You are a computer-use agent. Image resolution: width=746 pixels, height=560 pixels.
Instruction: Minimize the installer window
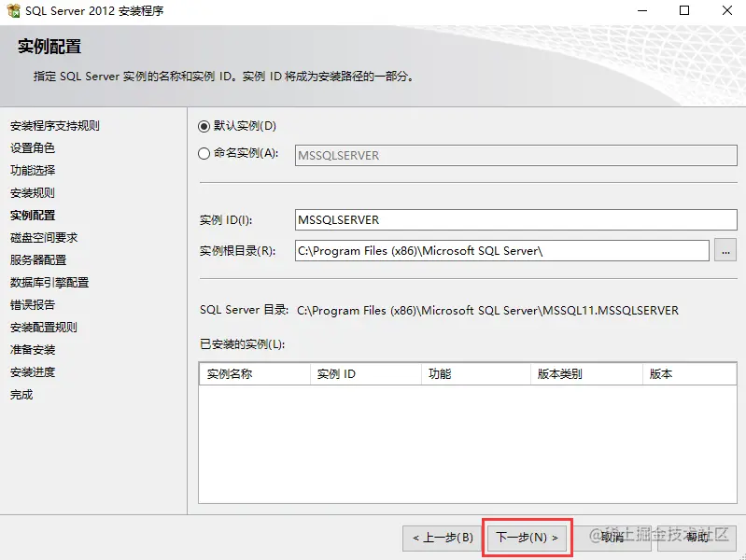click(642, 10)
